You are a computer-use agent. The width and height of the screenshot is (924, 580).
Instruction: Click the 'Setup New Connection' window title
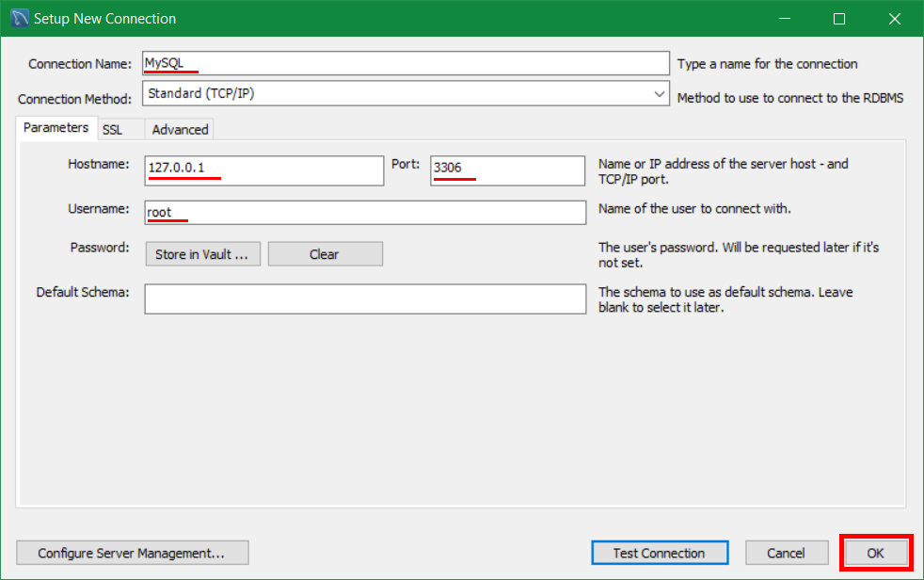[x=104, y=19]
